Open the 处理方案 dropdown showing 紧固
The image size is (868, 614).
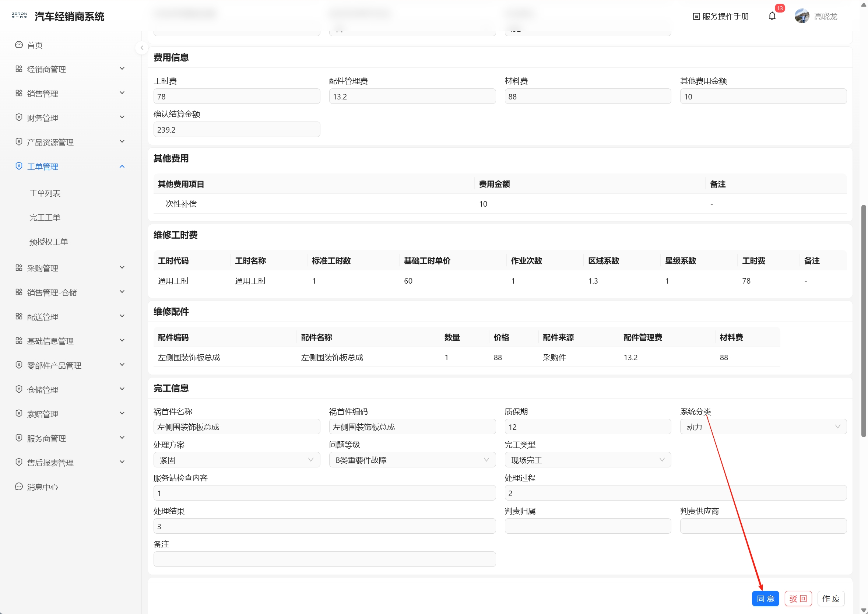point(237,460)
